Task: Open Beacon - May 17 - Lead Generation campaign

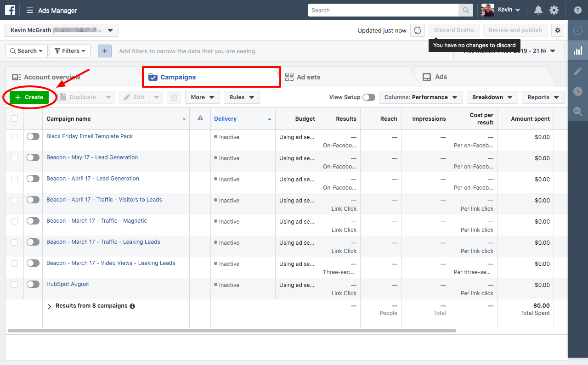Action: [x=92, y=157]
